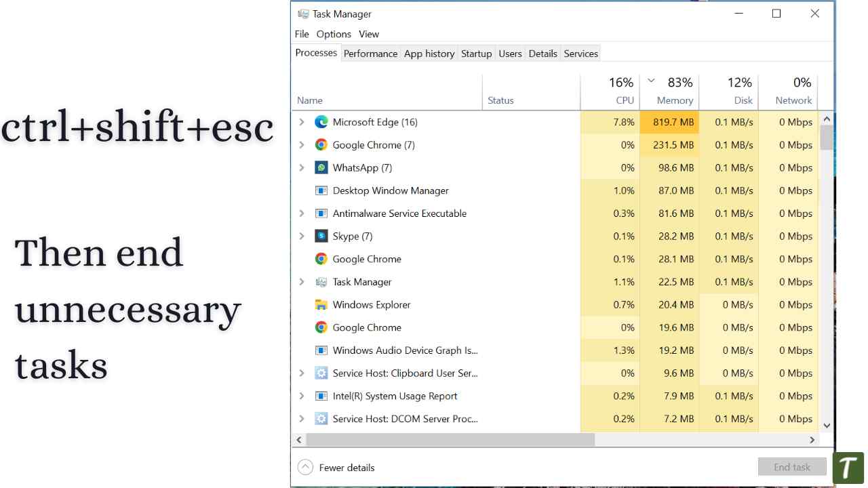868x488 pixels.
Task: Switch to the Users tab
Action: pos(510,54)
